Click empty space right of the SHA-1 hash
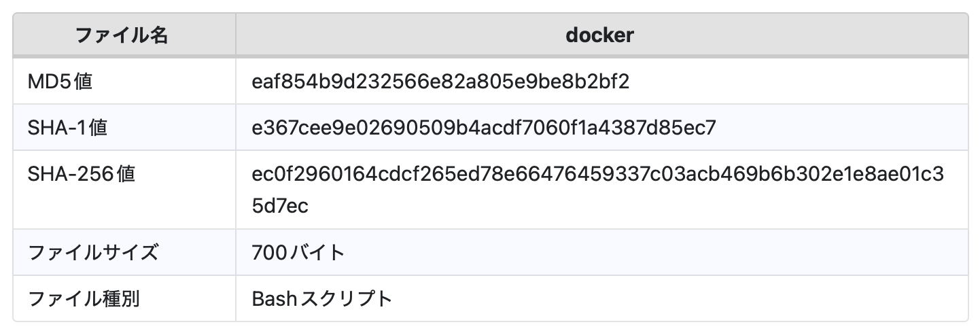 click(x=836, y=127)
